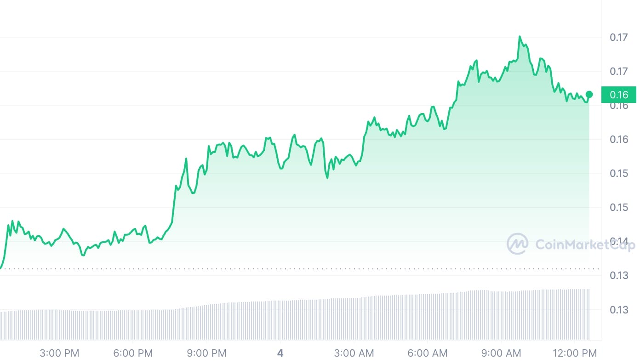The image size is (640, 364).
Task: Click the 3:00 AM time axis label
Action: click(354, 353)
